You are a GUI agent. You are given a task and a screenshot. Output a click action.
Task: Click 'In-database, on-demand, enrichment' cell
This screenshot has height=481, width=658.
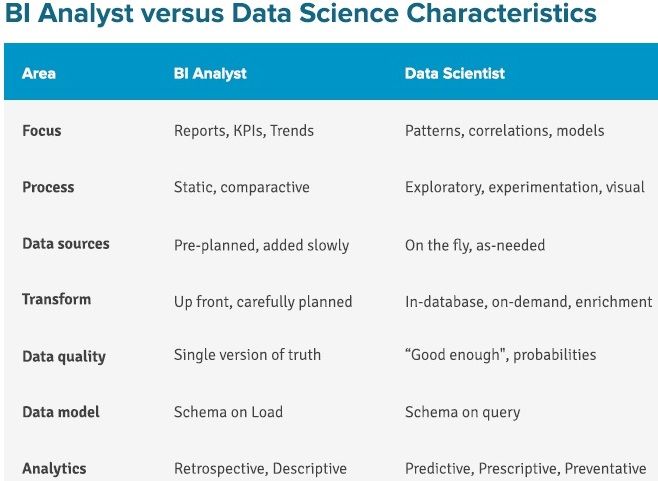528,302
